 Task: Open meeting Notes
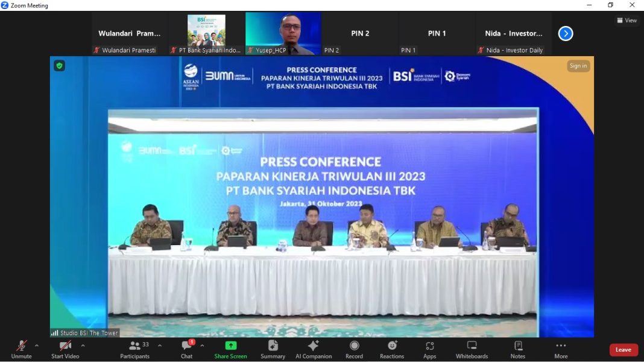pyautogui.click(x=518, y=350)
